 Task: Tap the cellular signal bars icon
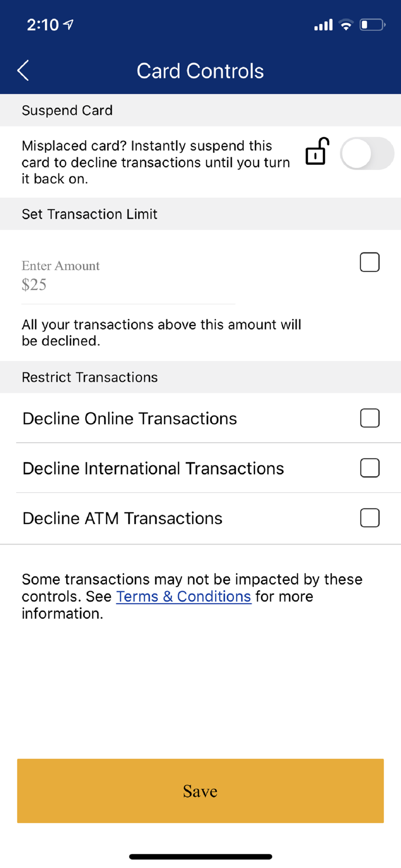point(323,25)
